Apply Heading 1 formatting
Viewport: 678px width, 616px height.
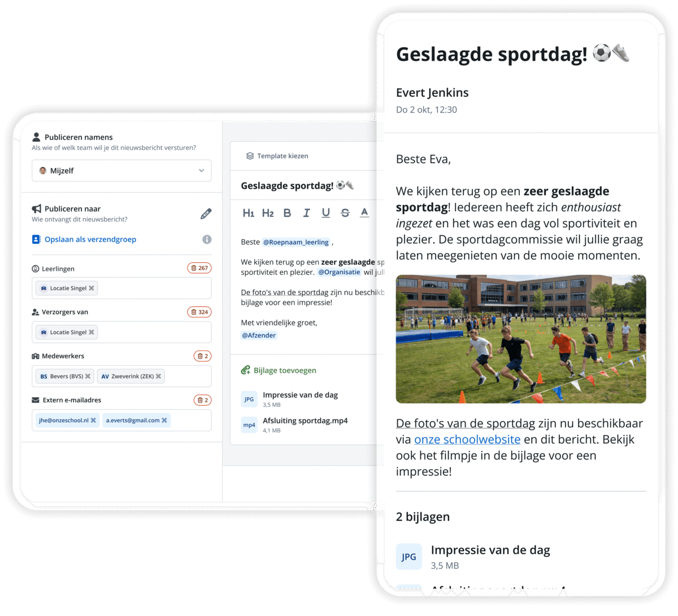[x=249, y=213]
